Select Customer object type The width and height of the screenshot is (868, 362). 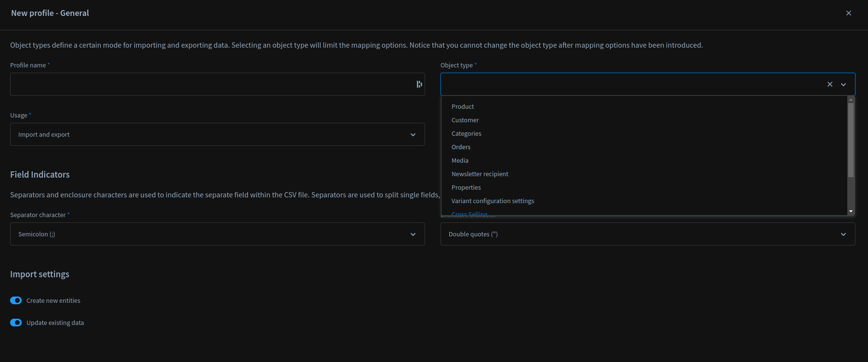(644, 120)
